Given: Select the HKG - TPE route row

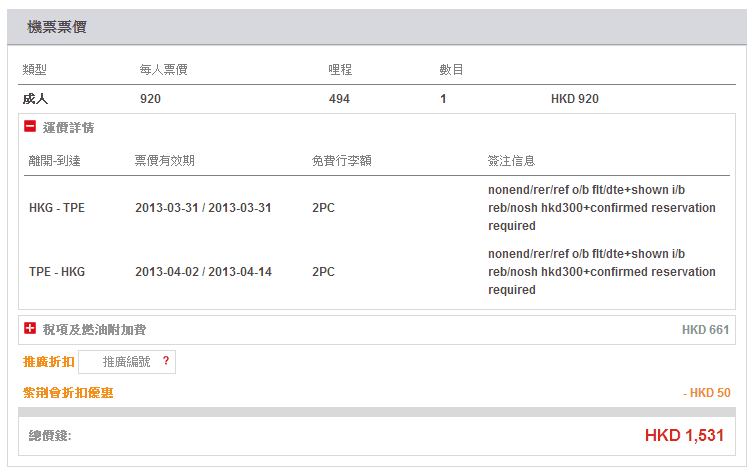Looking at the screenshot, I should (57, 208).
